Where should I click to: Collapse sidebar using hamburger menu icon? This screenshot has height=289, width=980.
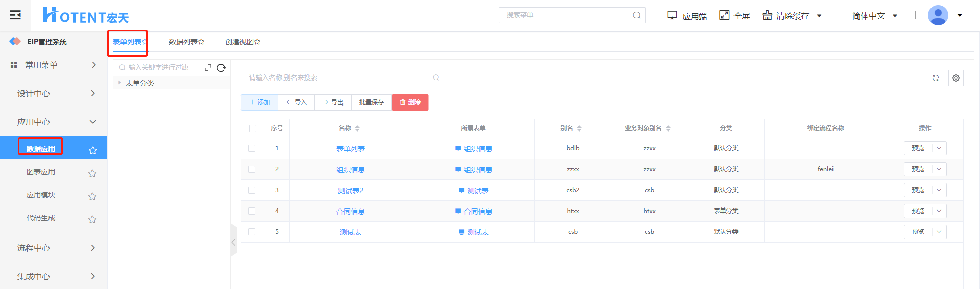click(x=15, y=15)
